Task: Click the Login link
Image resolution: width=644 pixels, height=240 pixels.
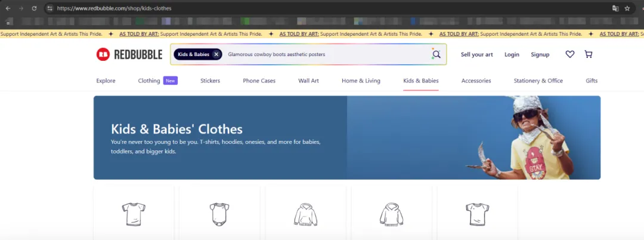Action: [x=512, y=54]
